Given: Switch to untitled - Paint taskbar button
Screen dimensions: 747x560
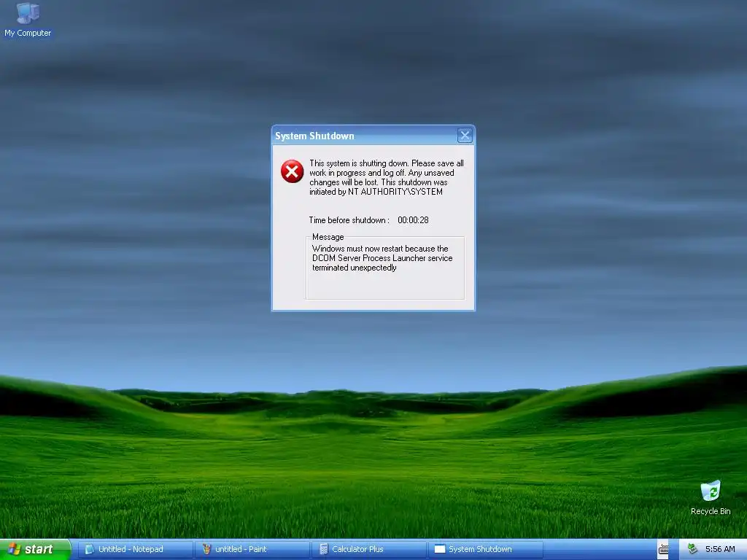Looking at the screenshot, I should coord(252,549).
